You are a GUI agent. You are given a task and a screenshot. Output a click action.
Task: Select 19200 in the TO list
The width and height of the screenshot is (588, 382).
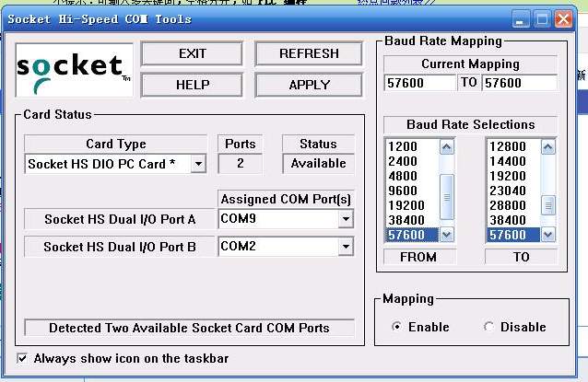513,176
